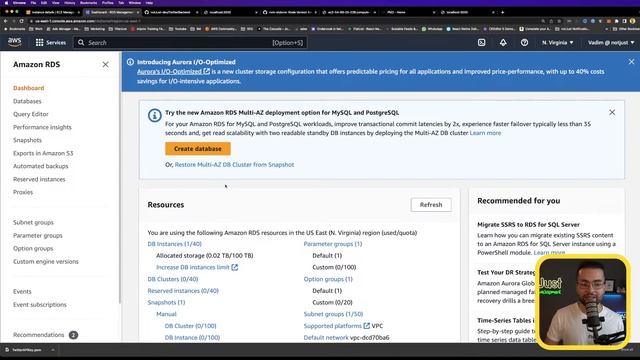
Task: Open Recommendations in sidebar
Action: tap(38, 335)
